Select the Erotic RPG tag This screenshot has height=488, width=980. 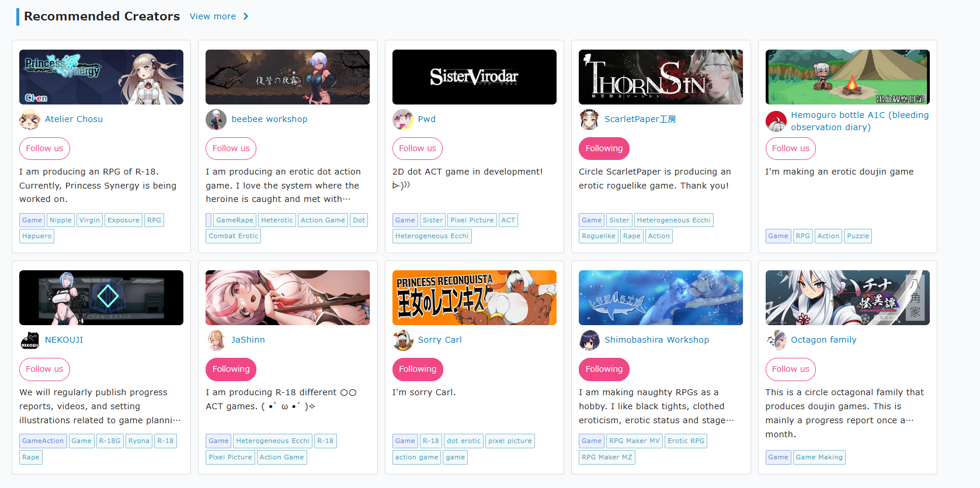tap(686, 441)
